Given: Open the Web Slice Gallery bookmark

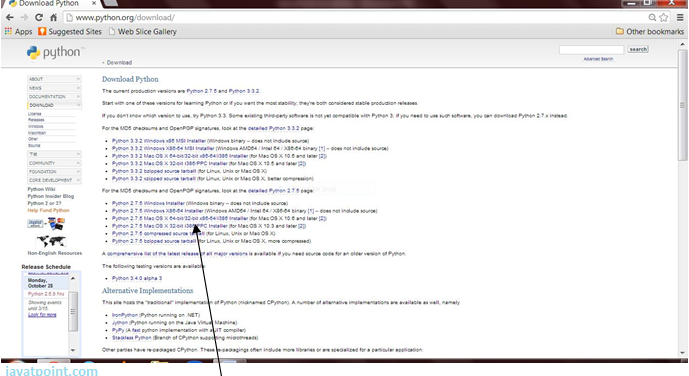Looking at the screenshot, I should [x=142, y=32].
